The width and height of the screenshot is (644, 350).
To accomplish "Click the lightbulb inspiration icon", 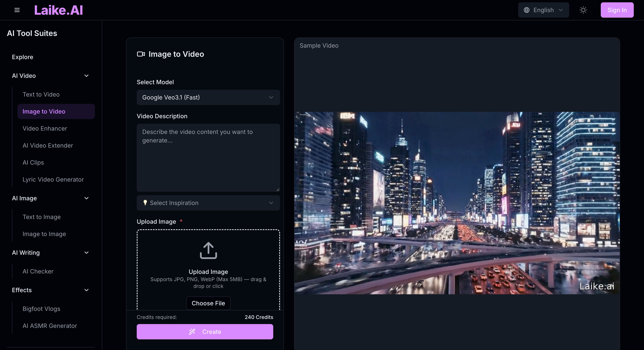I will click(x=145, y=202).
